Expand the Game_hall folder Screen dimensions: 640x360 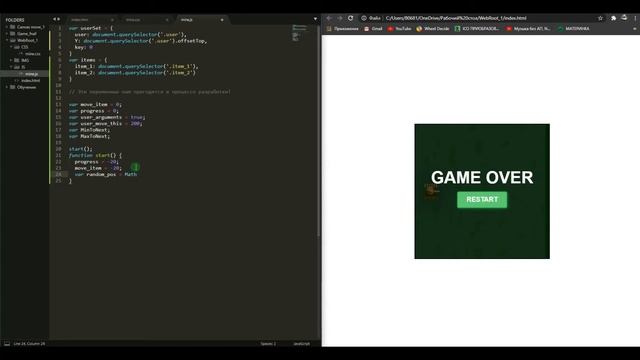7,33
